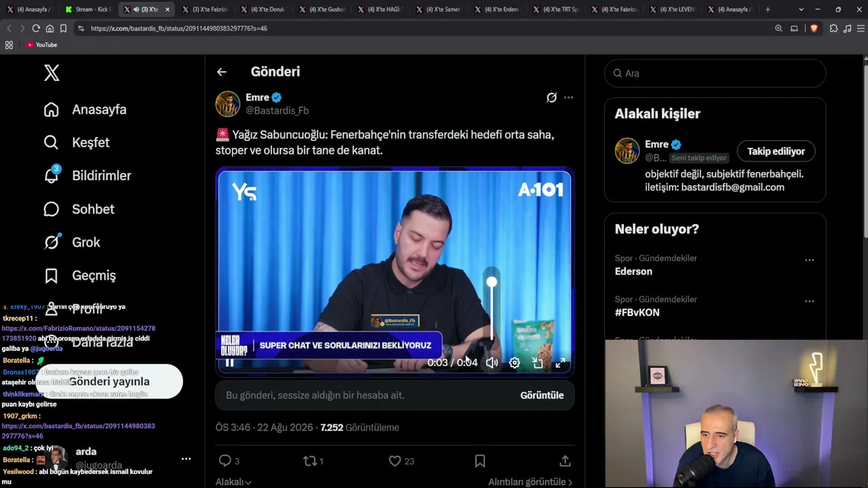Open the X logo home link

(52, 73)
